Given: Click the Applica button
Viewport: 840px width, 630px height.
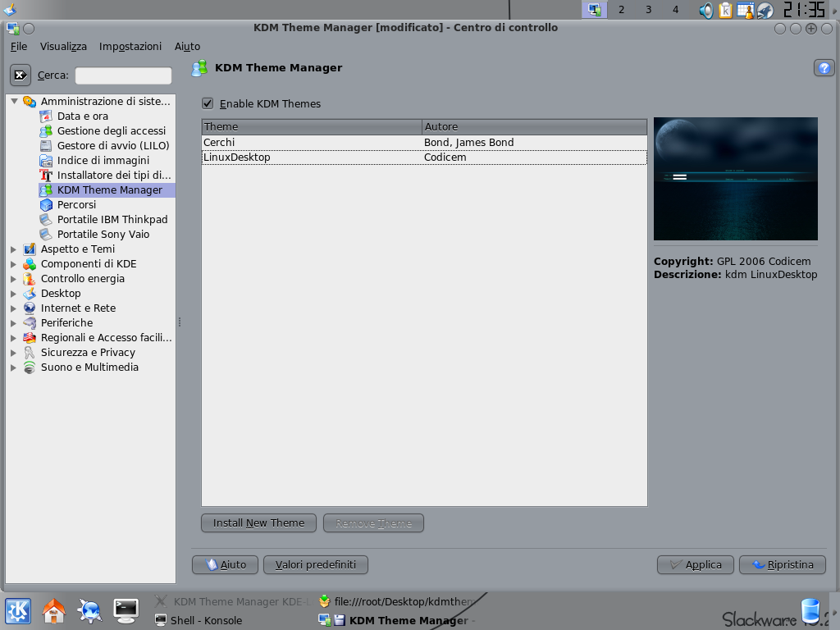Looking at the screenshot, I should pyautogui.click(x=696, y=564).
